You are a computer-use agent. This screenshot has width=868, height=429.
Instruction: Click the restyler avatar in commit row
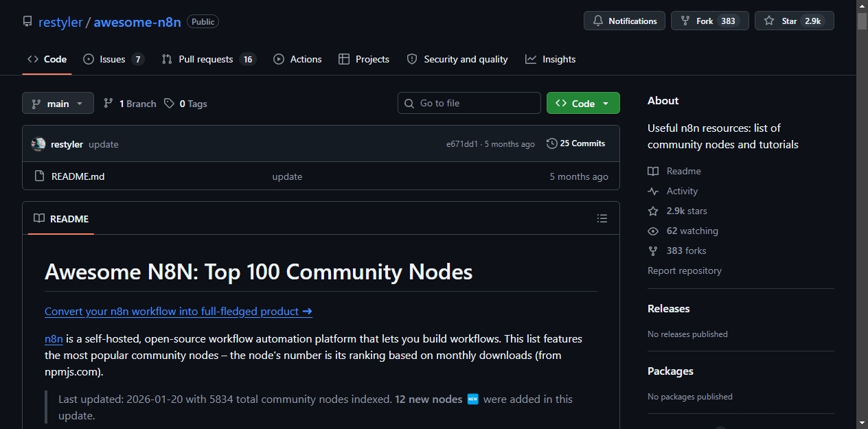click(x=38, y=144)
